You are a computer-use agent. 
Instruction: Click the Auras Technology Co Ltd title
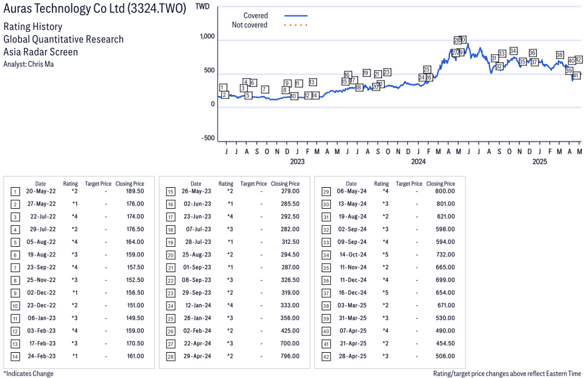click(x=94, y=8)
